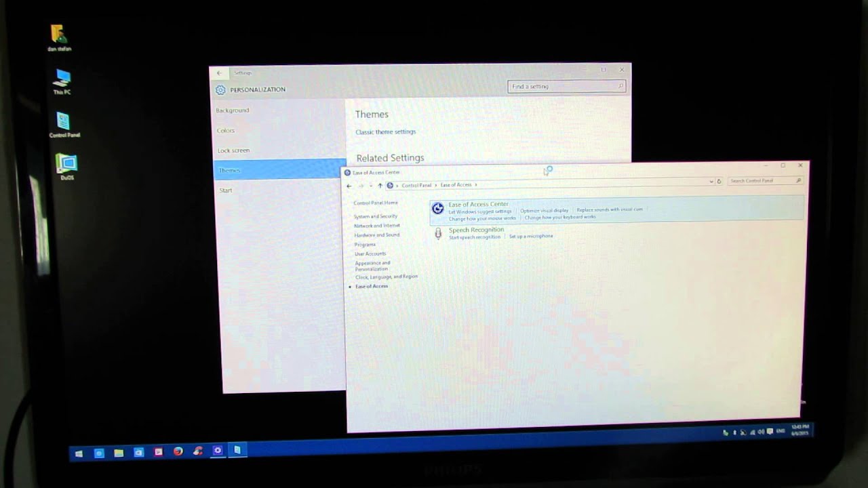Open File Explorer from the taskbar

pyautogui.click(x=119, y=453)
